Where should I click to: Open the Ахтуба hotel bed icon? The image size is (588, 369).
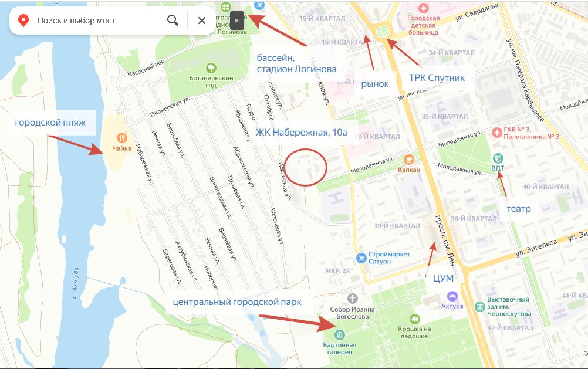pos(452,296)
